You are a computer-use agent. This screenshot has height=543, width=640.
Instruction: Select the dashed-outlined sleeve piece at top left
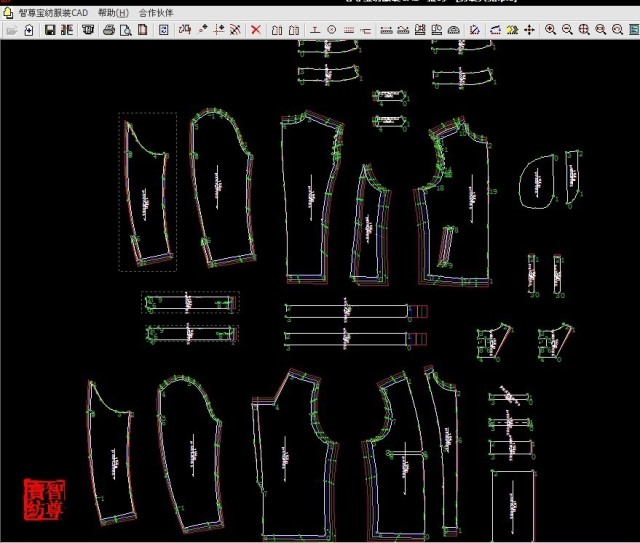[x=147, y=190]
